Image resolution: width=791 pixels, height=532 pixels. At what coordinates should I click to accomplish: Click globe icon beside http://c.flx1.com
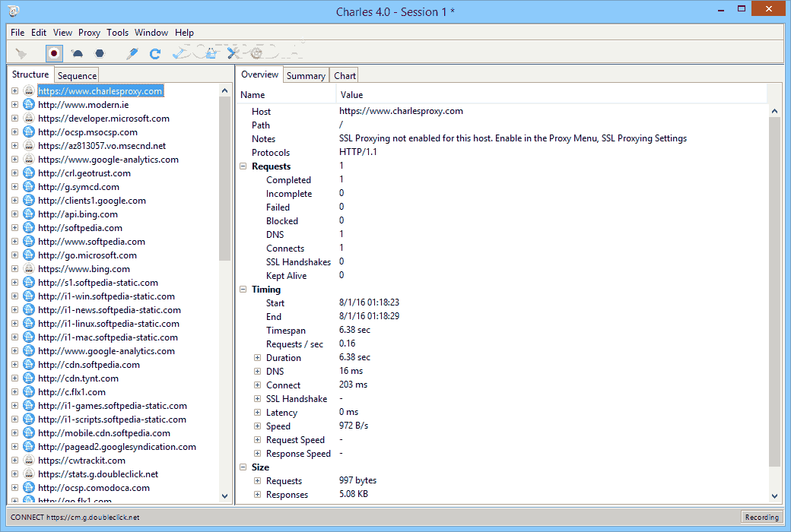point(29,391)
